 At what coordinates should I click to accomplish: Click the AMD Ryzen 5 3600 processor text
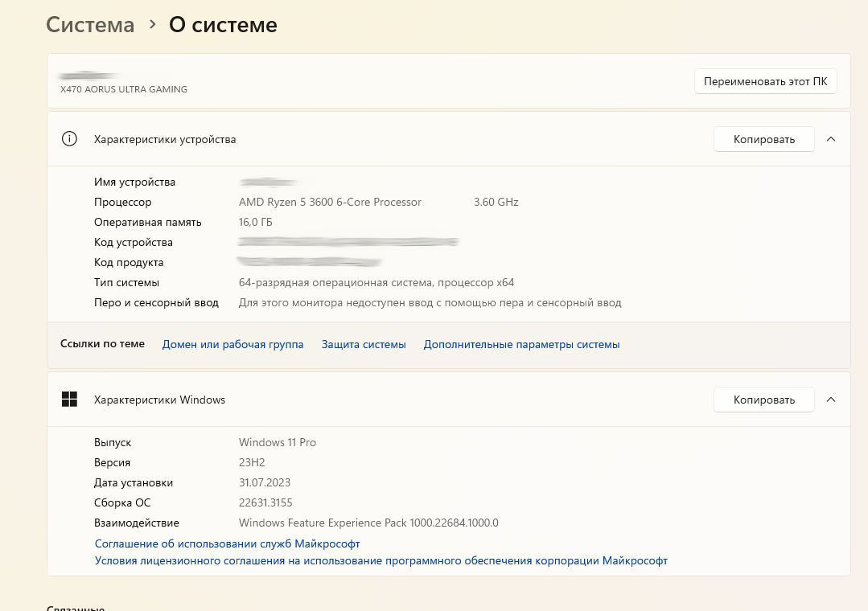330,203
